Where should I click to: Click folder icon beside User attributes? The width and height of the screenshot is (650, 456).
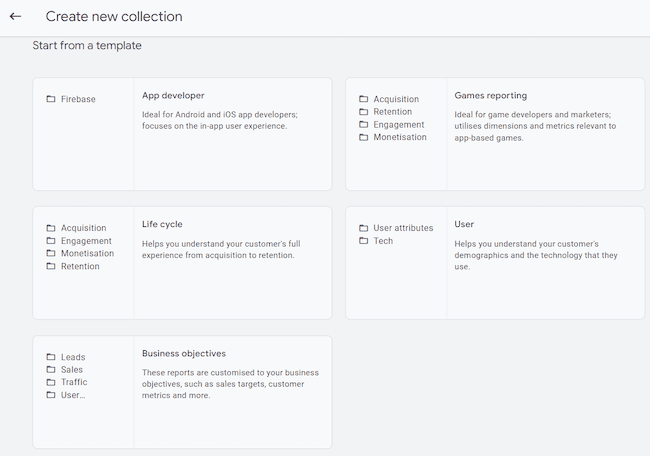(x=364, y=228)
